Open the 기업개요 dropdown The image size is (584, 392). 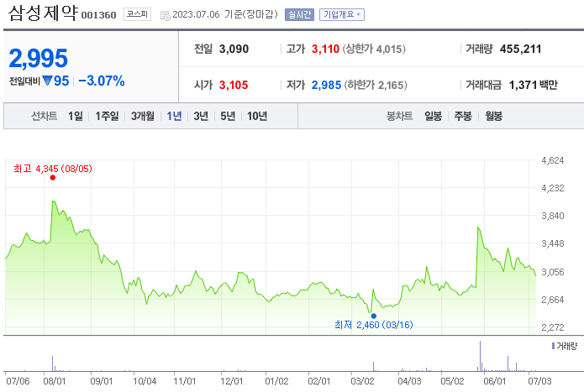pos(341,14)
